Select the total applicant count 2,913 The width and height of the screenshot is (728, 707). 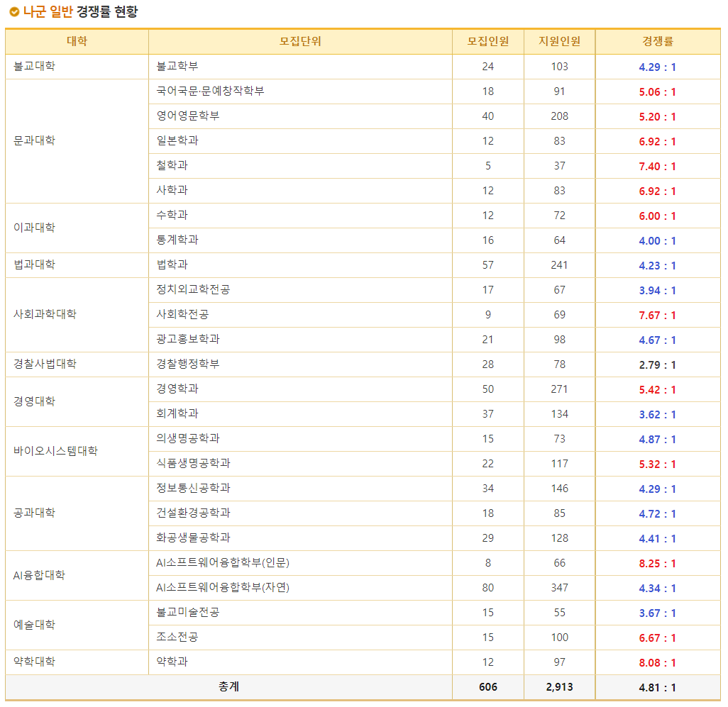coord(558,686)
